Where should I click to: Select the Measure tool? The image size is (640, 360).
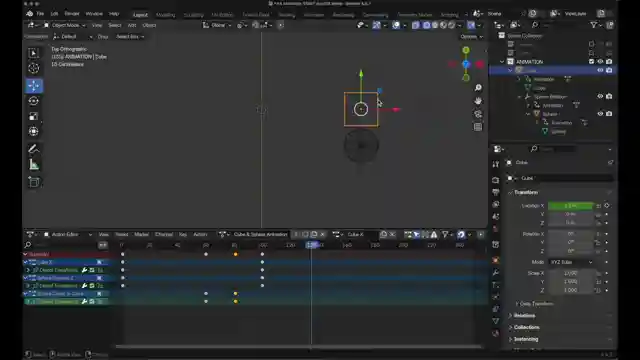(34, 164)
